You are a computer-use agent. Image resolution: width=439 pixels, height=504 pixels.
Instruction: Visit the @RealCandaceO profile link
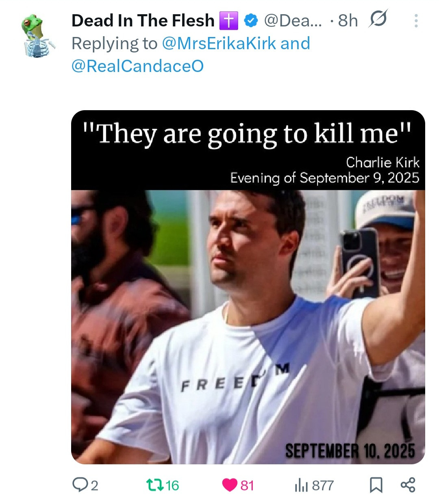click(x=137, y=66)
